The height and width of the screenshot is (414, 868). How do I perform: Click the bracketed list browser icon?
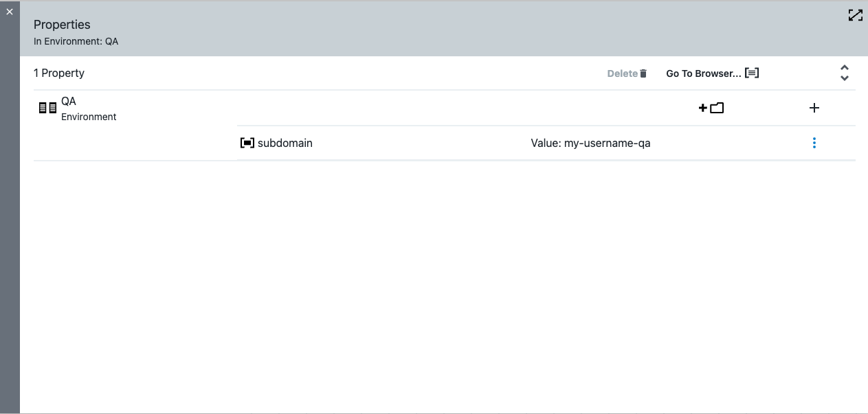[x=752, y=73]
